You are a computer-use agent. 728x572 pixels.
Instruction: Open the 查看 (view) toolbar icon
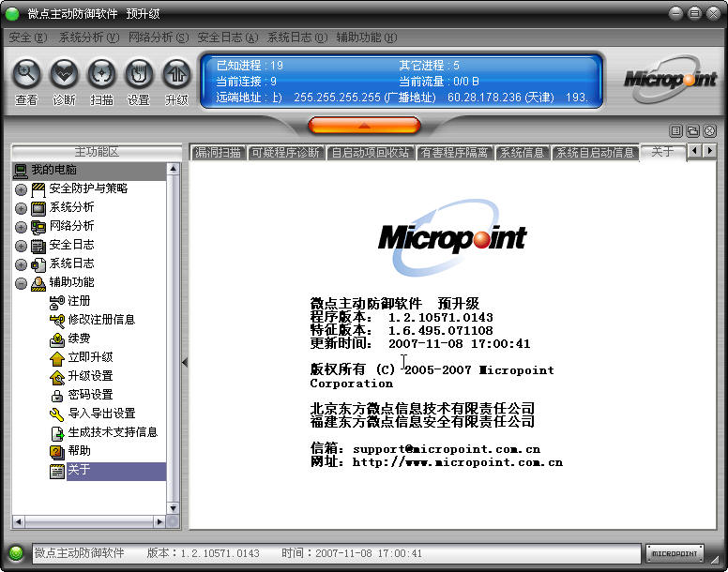(26, 74)
